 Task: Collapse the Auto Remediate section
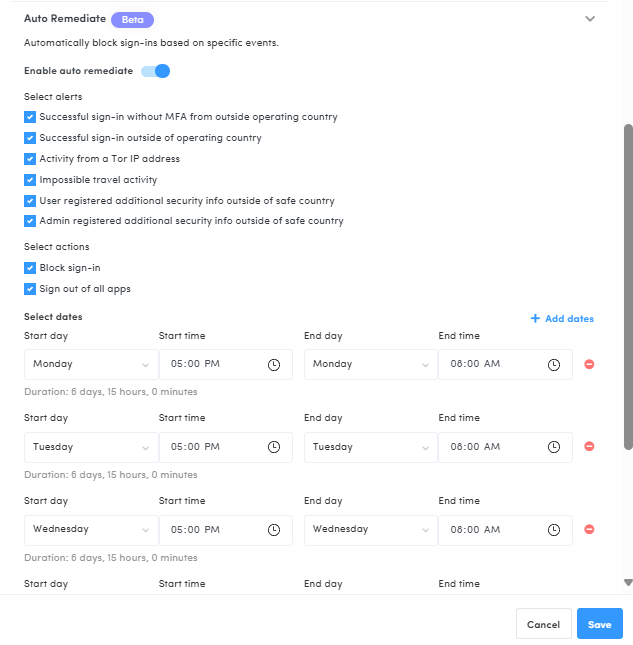(590, 19)
